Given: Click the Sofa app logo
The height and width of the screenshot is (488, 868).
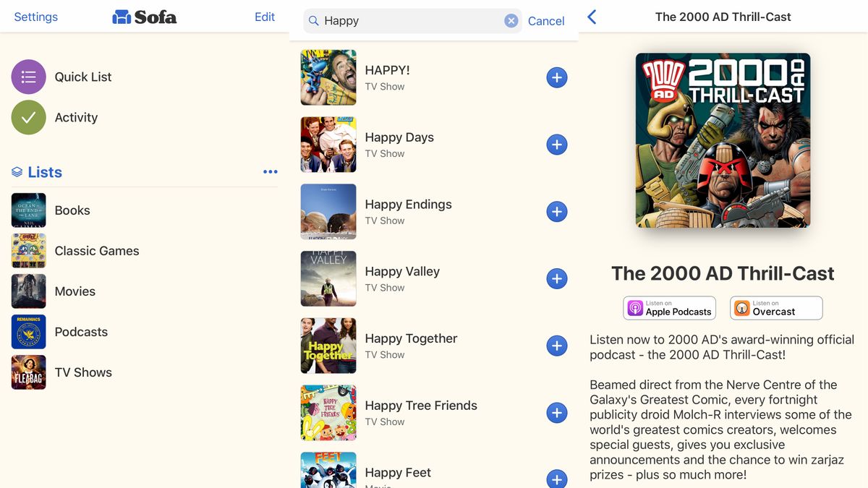Looking at the screenshot, I should click(144, 17).
